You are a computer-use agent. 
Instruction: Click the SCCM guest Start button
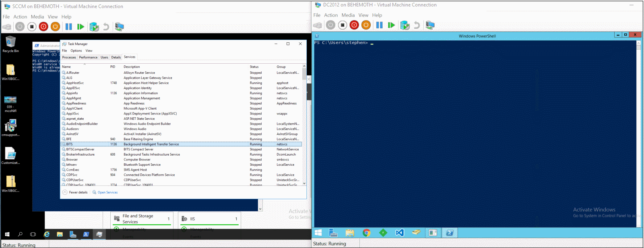pos(7,234)
